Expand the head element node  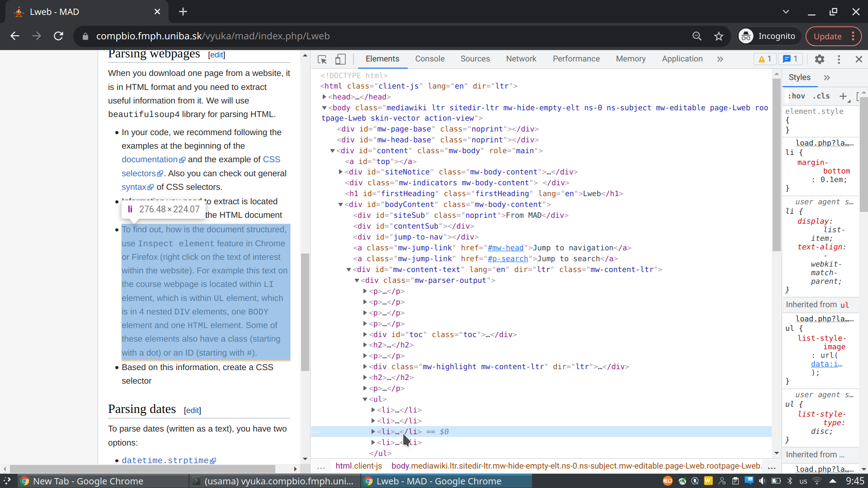click(x=324, y=97)
